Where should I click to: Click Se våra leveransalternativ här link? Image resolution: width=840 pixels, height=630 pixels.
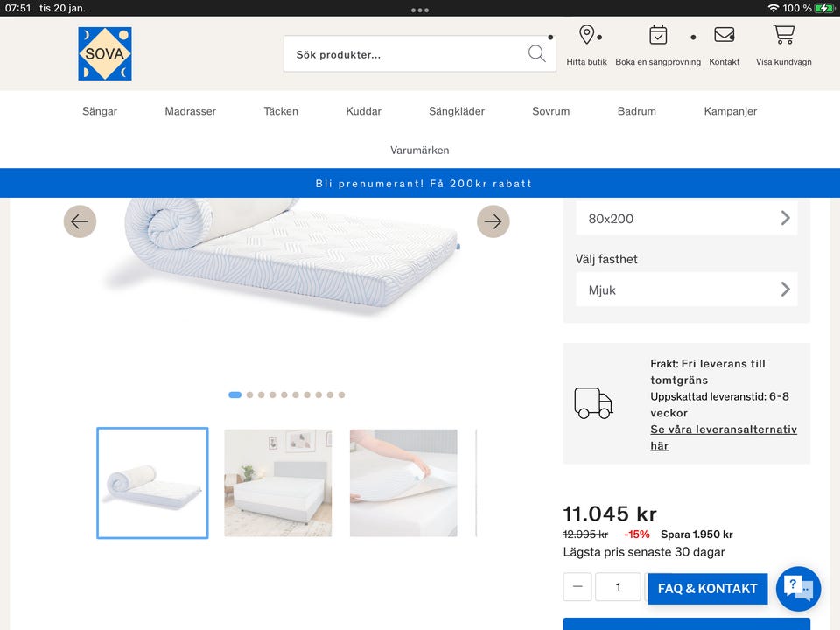pos(723,437)
